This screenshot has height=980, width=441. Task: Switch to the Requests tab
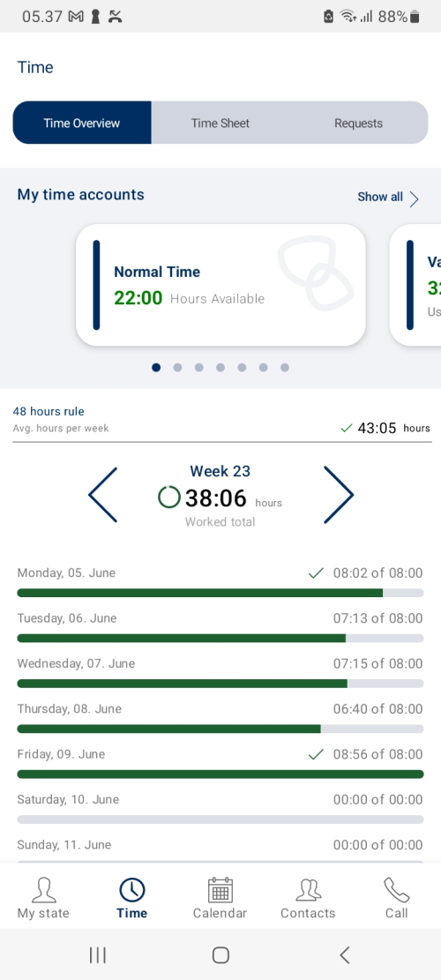[x=359, y=123]
